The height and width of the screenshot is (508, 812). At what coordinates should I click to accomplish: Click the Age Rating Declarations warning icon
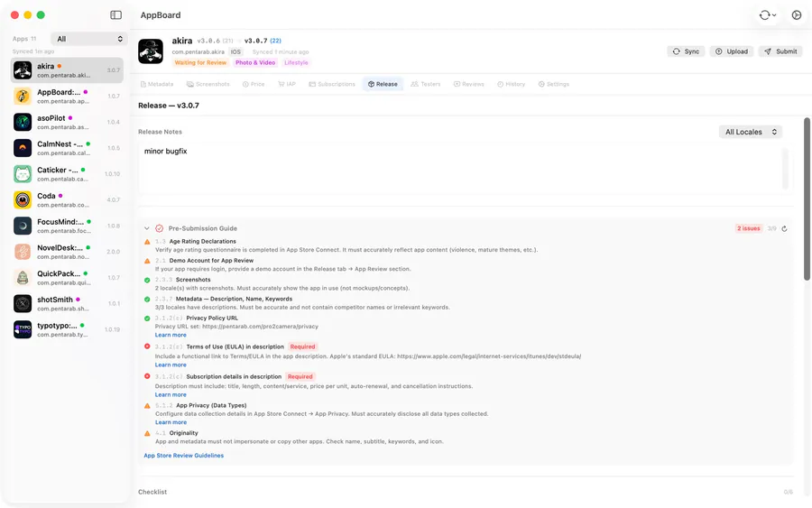[147, 242]
